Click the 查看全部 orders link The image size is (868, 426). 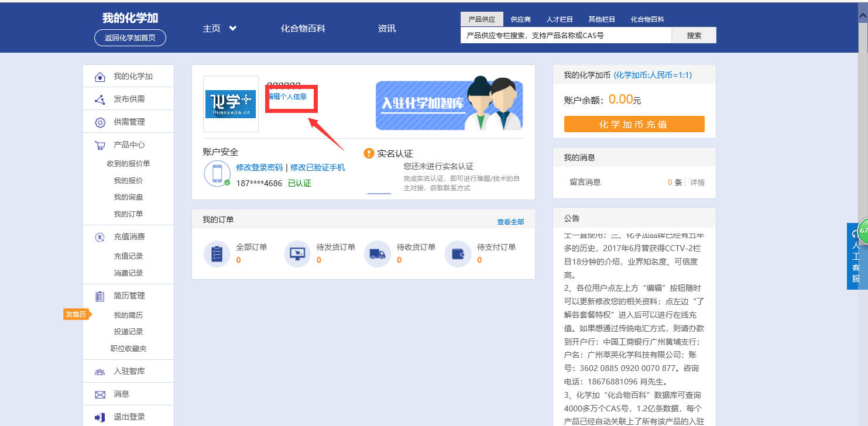[x=510, y=222]
